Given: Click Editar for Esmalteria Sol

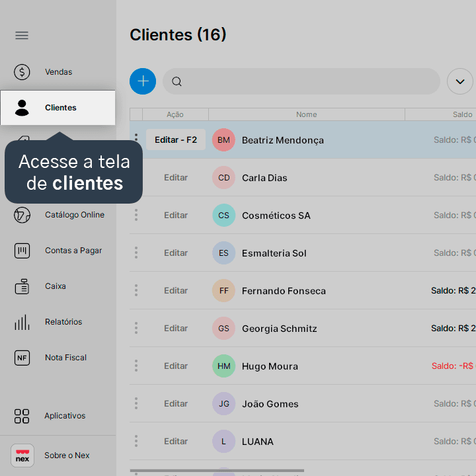Looking at the screenshot, I should tap(176, 253).
